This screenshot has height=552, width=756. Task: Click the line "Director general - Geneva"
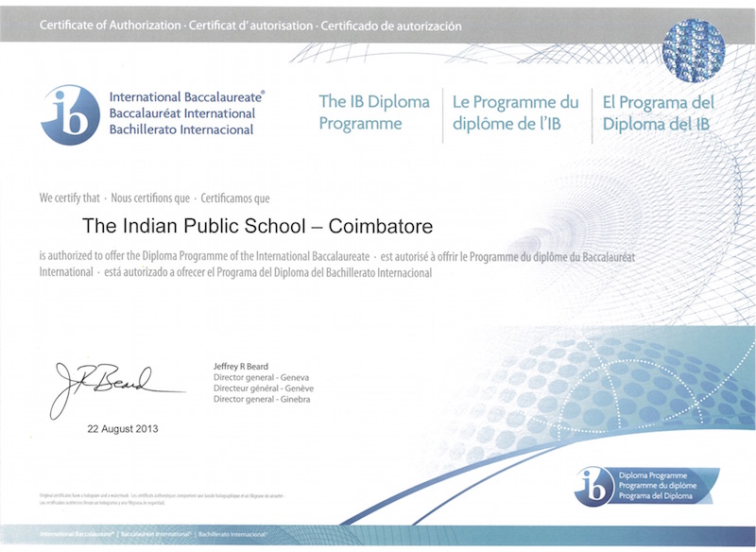coord(262,377)
